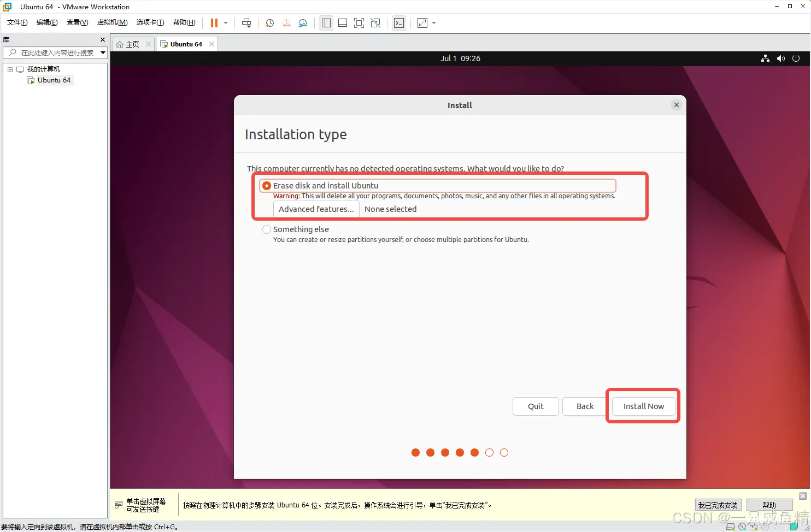Expand the library search dropdown arrow
This screenshot has height=532, width=811.
103,52
